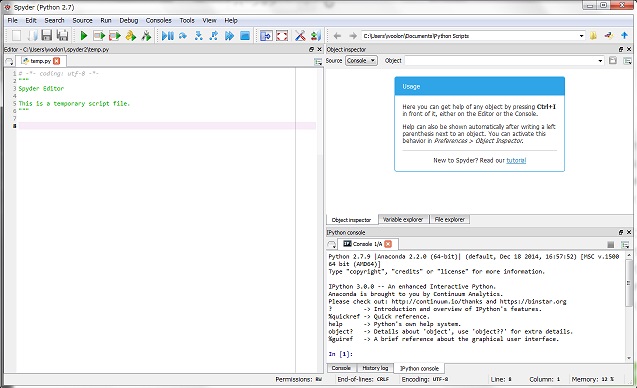Select the Object inspector tab
The height and width of the screenshot is (388, 637).
point(351,220)
